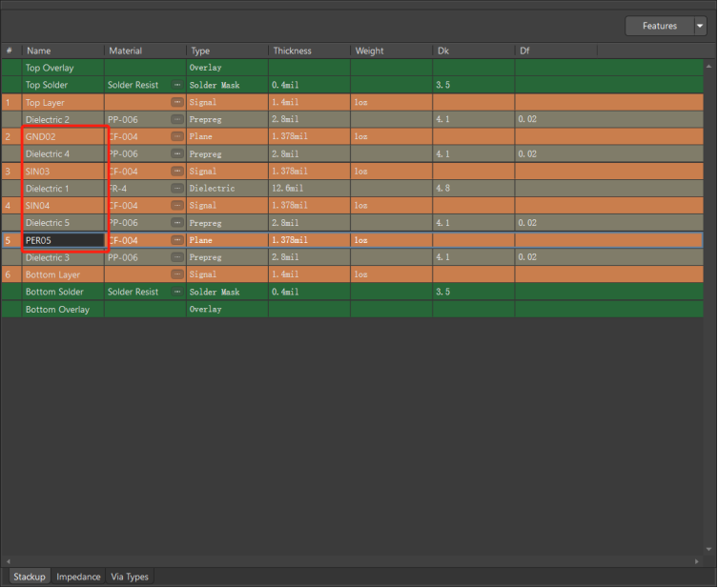Viewport: 718px width, 588px height.
Task: Expand the Features dropdown arrow
Action: 700,26
